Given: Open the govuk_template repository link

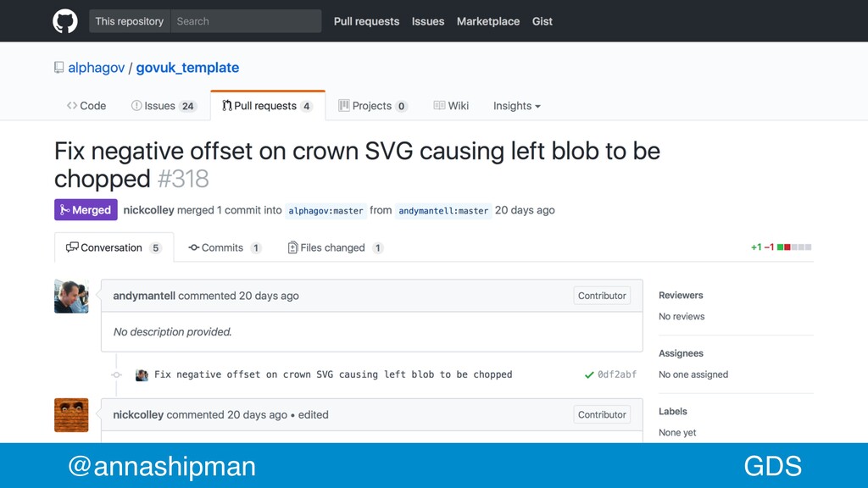Looking at the screenshot, I should click(187, 68).
